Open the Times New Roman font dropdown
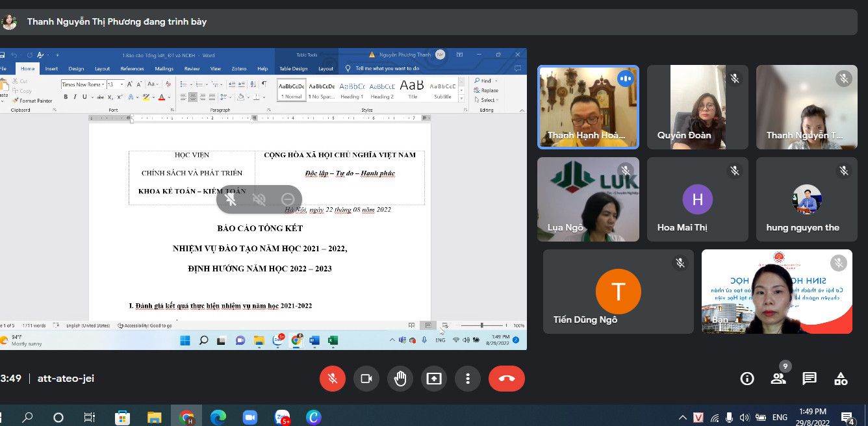 103,84
